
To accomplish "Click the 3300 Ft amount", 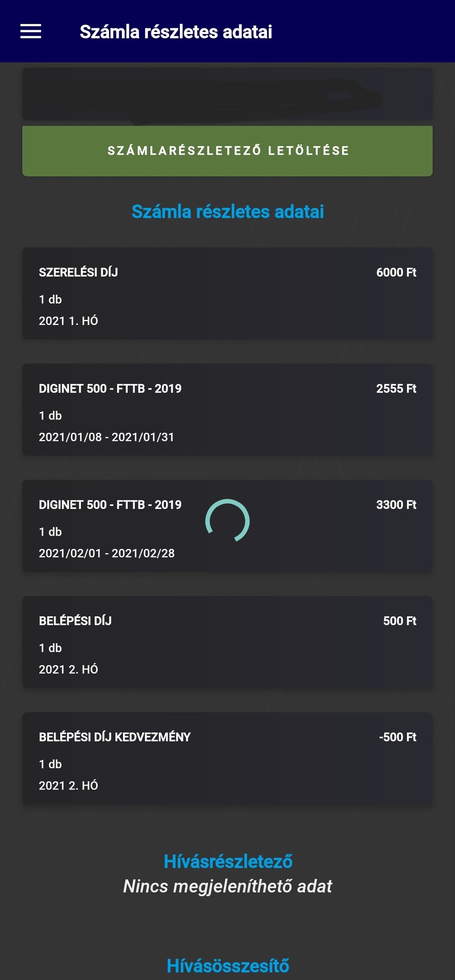I will tap(396, 505).
